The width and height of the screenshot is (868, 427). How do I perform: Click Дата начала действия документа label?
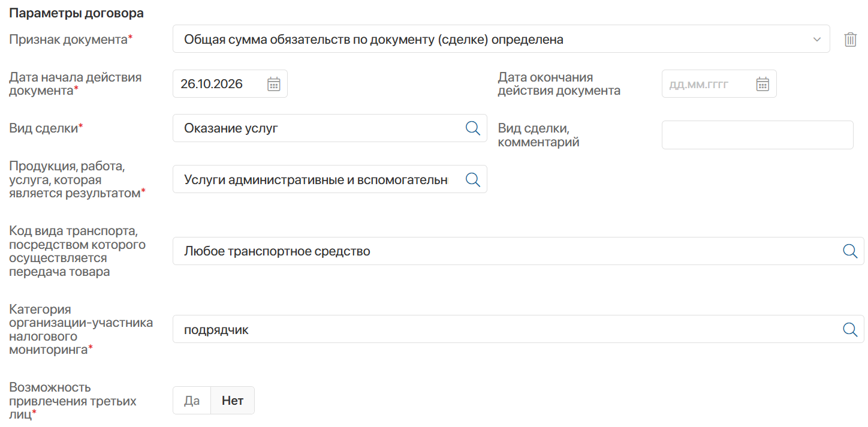coord(76,84)
